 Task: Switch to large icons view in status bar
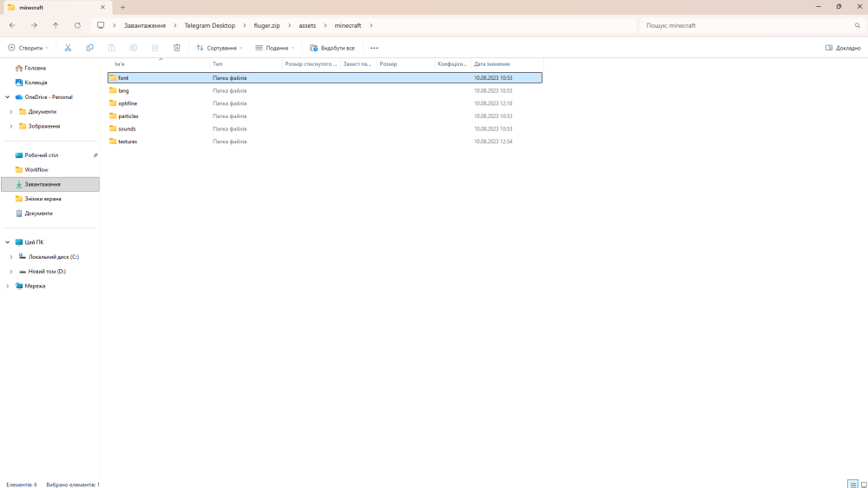coord(864,485)
